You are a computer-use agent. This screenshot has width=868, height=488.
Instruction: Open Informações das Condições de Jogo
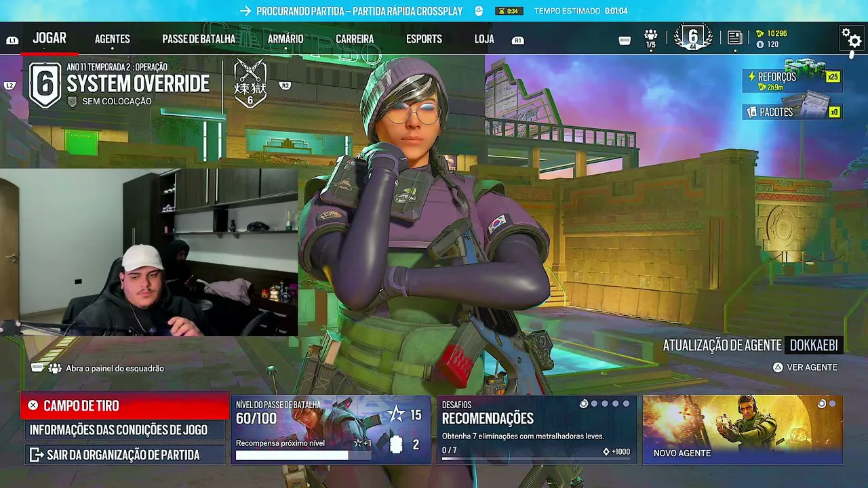(x=125, y=430)
